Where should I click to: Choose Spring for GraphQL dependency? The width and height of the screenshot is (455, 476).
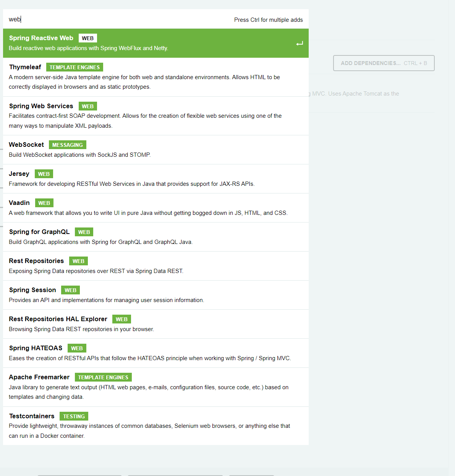[x=156, y=237]
